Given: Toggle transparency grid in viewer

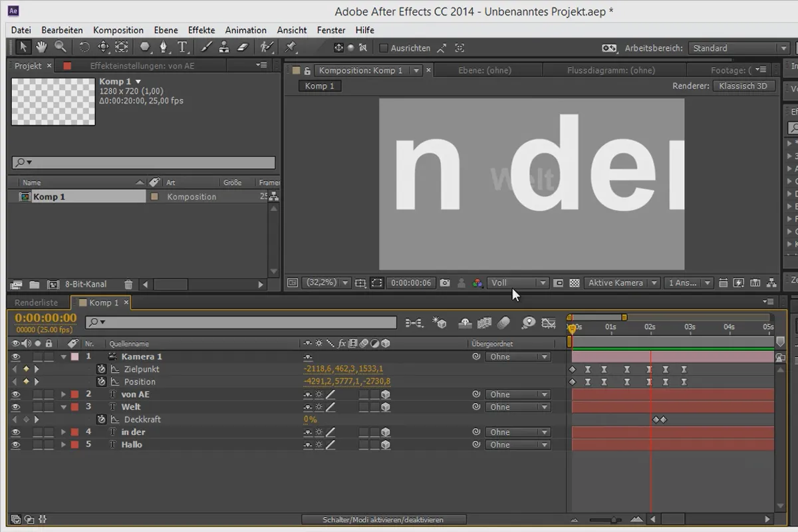Looking at the screenshot, I should pos(575,283).
